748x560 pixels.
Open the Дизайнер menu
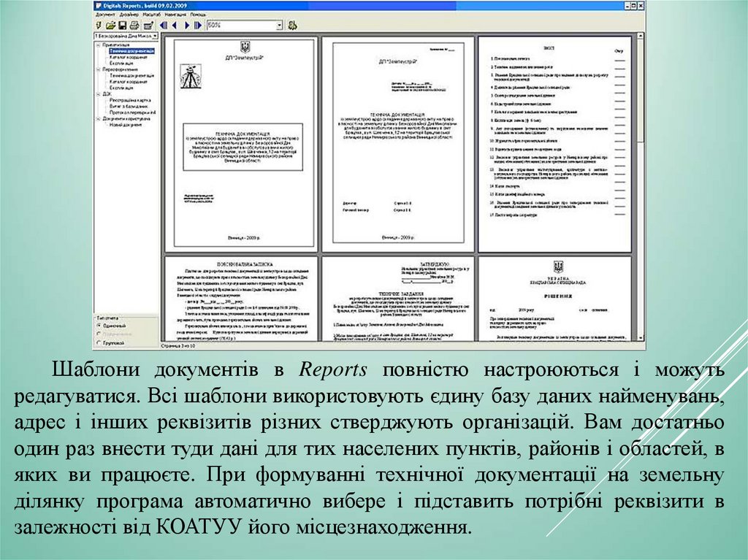click(x=129, y=15)
